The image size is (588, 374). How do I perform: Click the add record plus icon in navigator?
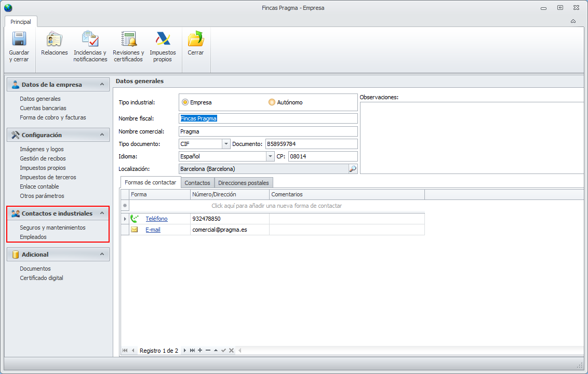tap(200, 351)
